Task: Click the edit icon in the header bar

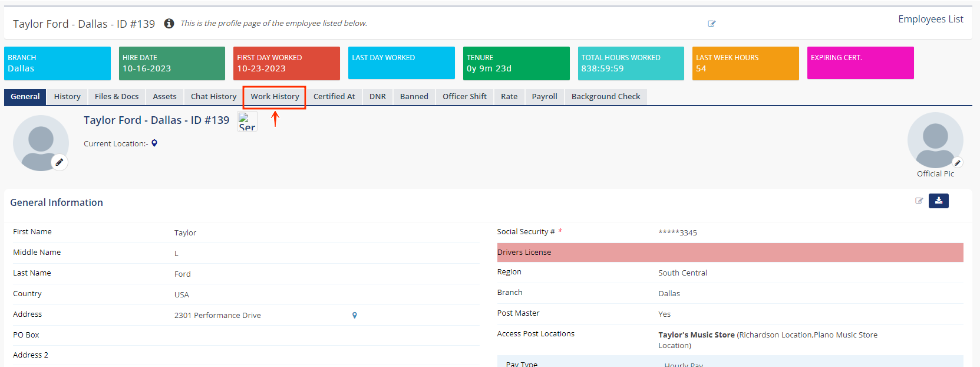Action: [x=711, y=24]
